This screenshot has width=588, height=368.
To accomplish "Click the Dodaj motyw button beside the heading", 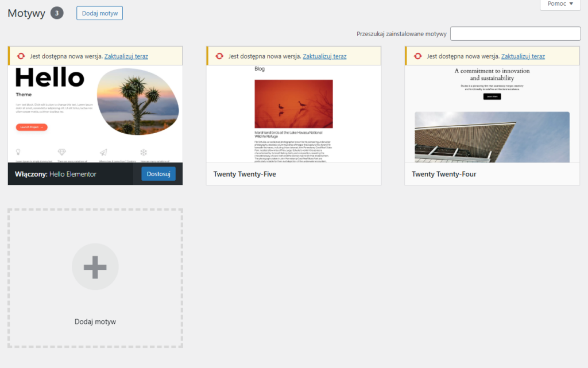I will (x=99, y=13).
